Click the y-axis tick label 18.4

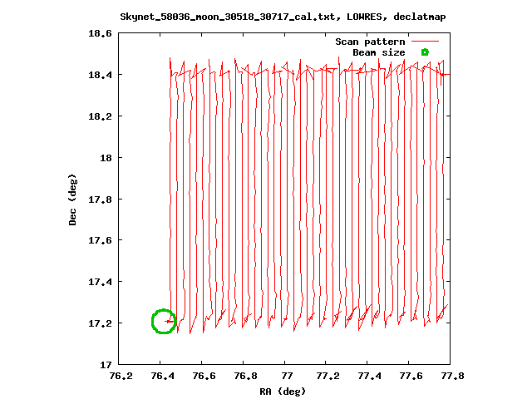100,75
